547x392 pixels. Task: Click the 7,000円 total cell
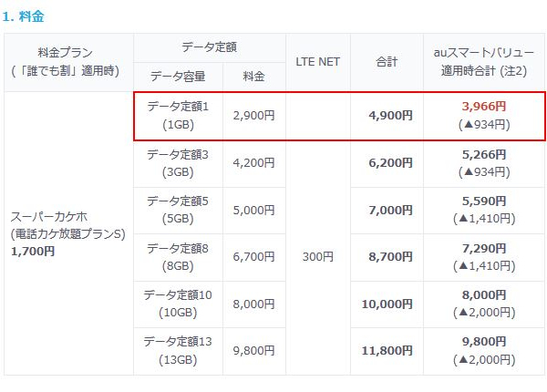pos(390,211)
